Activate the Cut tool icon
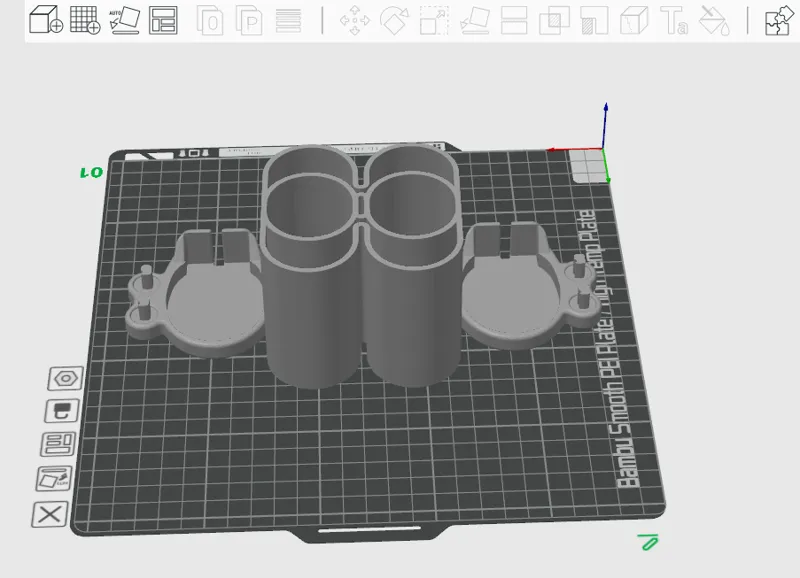 point(514,21)
